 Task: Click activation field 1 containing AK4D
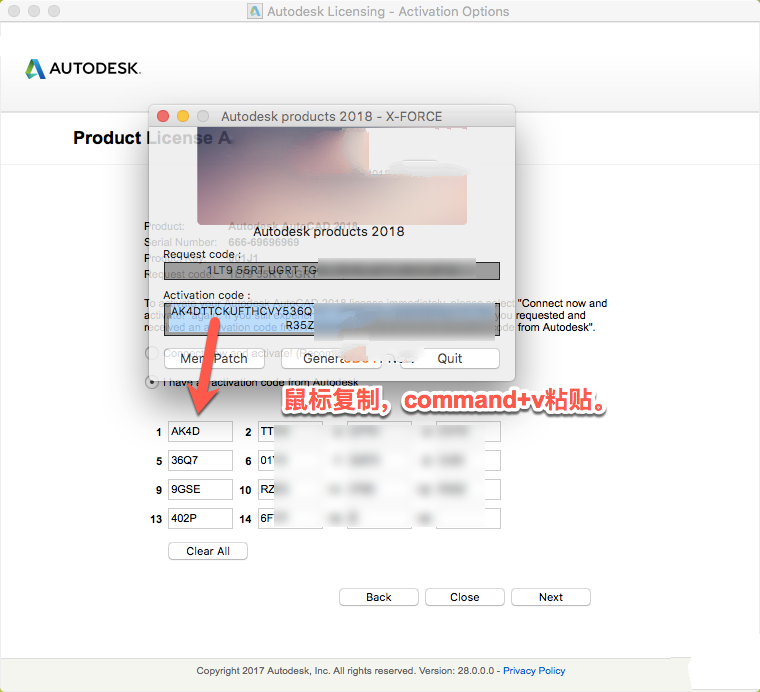click(x=200, y=431)
